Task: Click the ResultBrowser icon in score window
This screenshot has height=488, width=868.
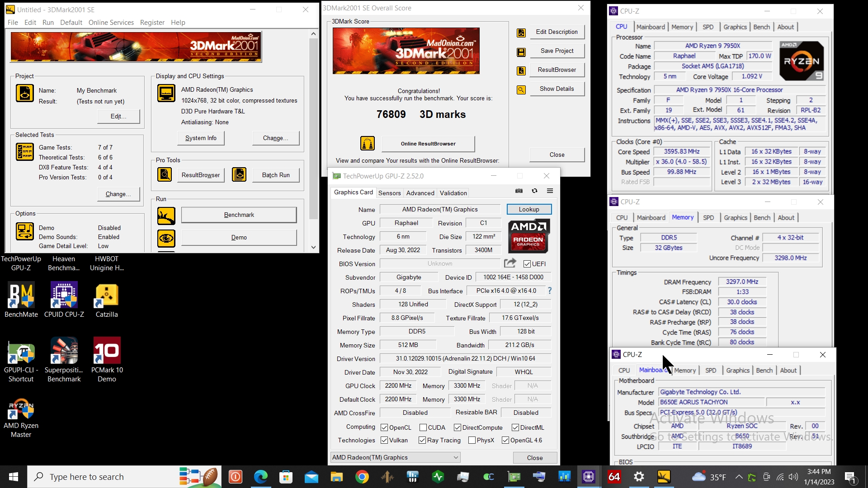Action: coord(521,71)
